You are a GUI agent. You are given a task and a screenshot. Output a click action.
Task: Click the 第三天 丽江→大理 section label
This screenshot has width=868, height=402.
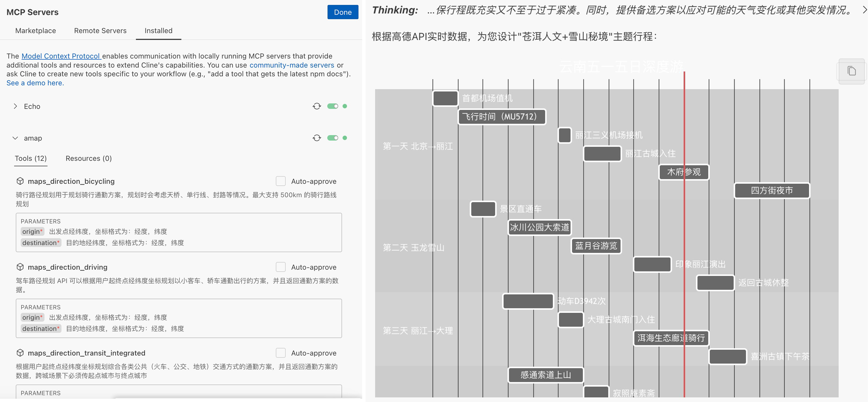click(418, 331)
